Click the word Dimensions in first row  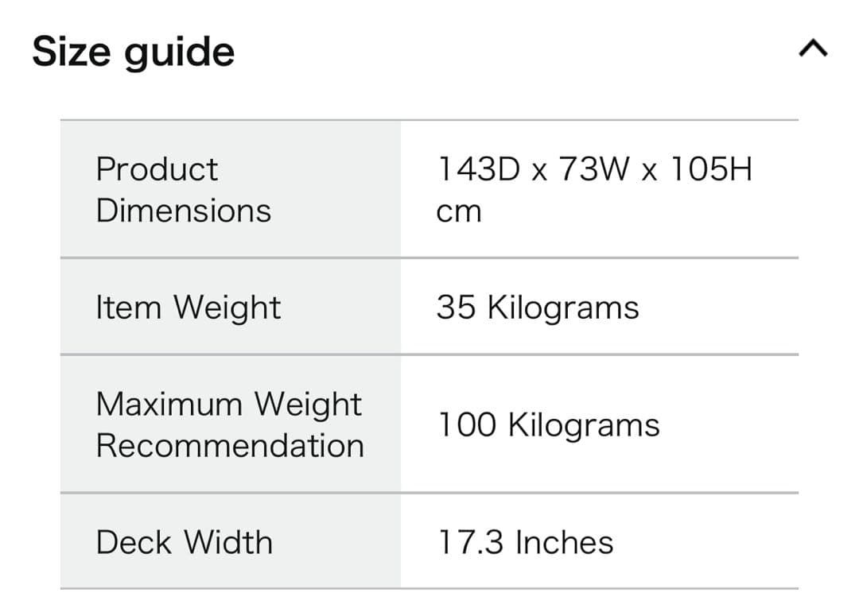pos(184,211)
